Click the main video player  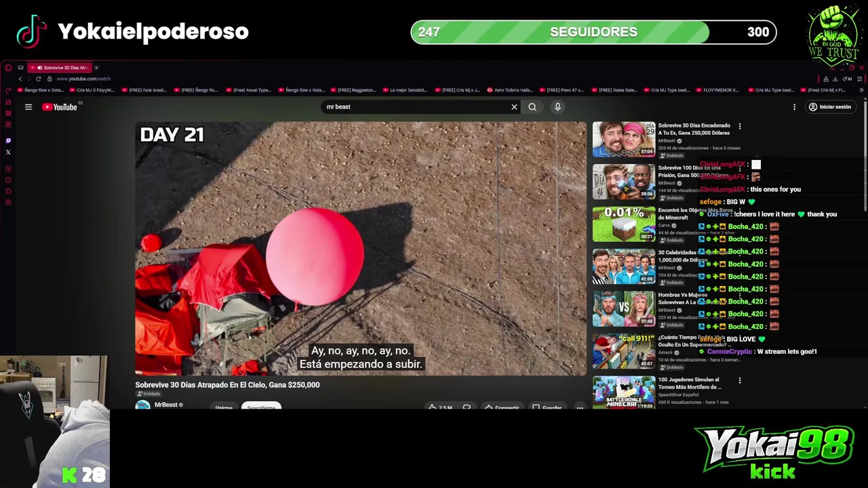pos(361,249)
